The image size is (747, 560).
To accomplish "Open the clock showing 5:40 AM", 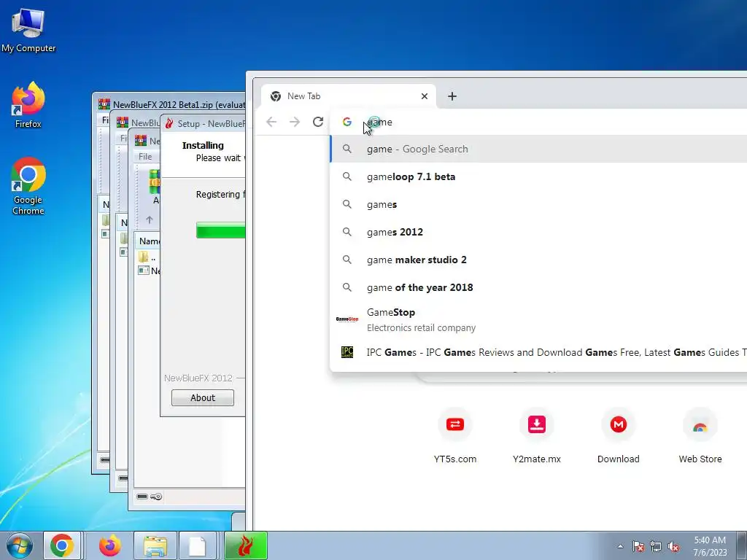I will [710, 545].
